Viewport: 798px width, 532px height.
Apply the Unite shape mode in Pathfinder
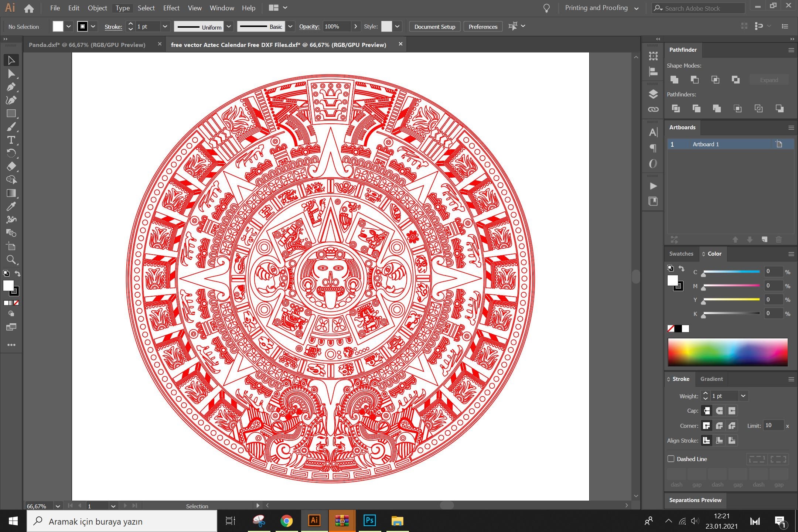[x=675, y=80]
